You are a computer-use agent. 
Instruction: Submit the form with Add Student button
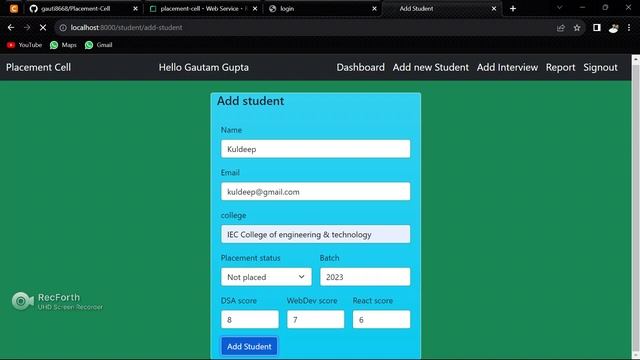point(249,346)
